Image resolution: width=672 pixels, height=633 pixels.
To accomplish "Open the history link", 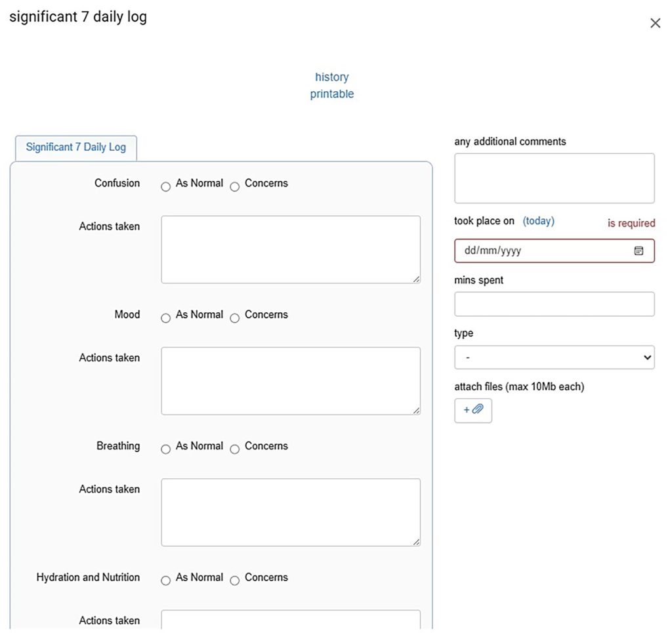I will coord(331,77).
